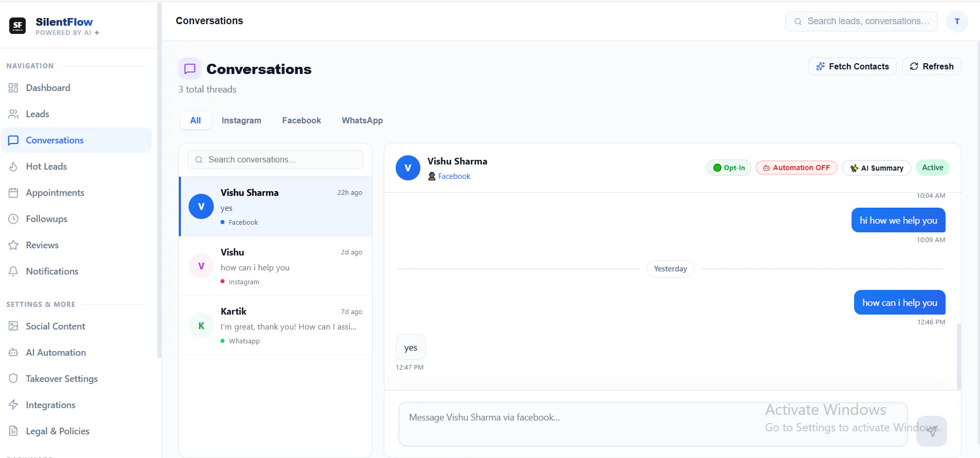Open Social Content in sidebar
This screenshot has height=458, width=980.
click(x=76, y=326)
